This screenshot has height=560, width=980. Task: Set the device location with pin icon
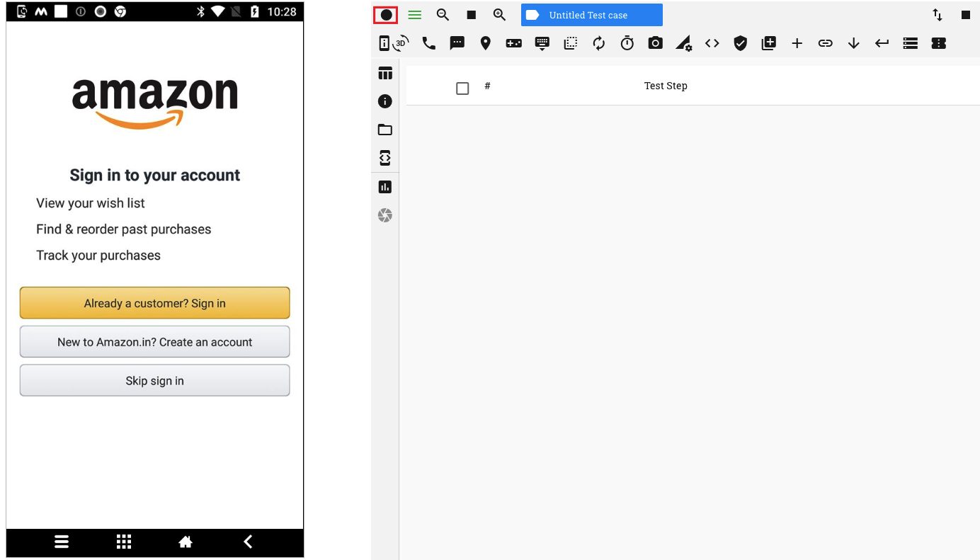pyautogui.click(x=486, y=43)
